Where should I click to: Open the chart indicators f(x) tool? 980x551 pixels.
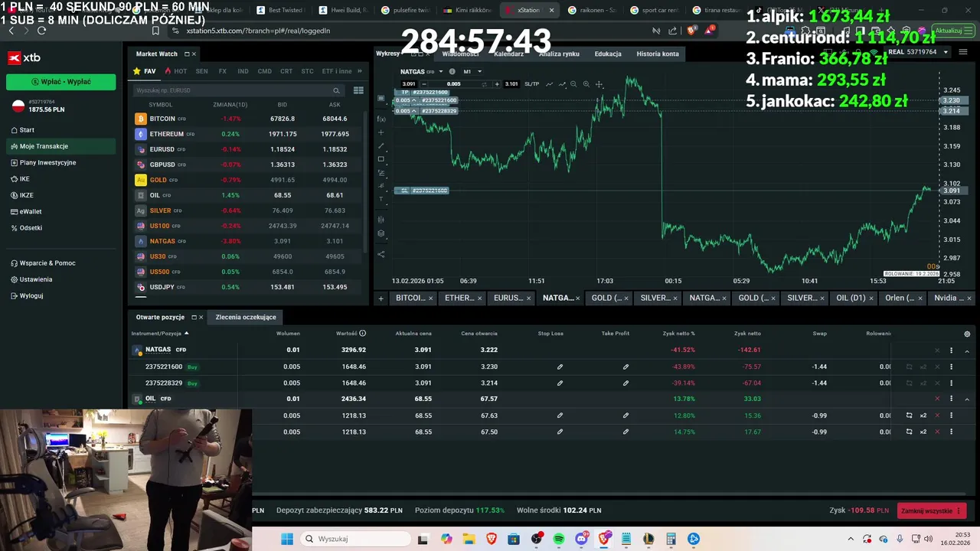(381, 119)
